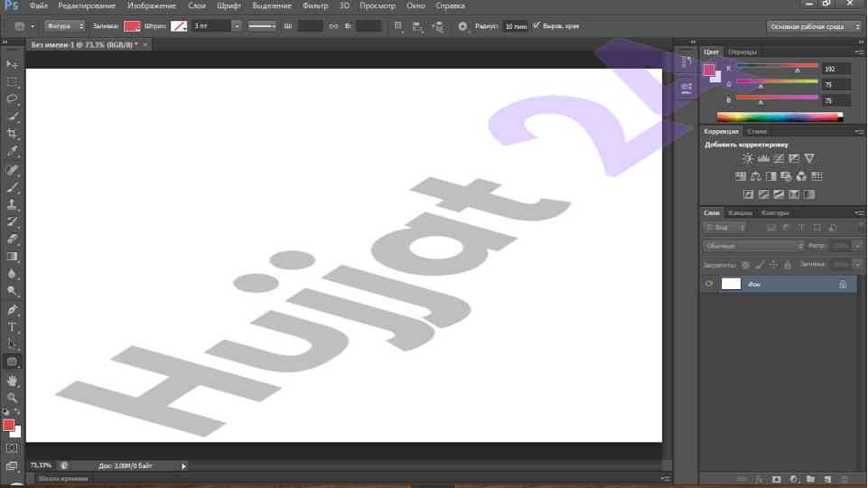Select the Hand tool
The height and width of the screenshot is (488, 868).
click(13, 380)
